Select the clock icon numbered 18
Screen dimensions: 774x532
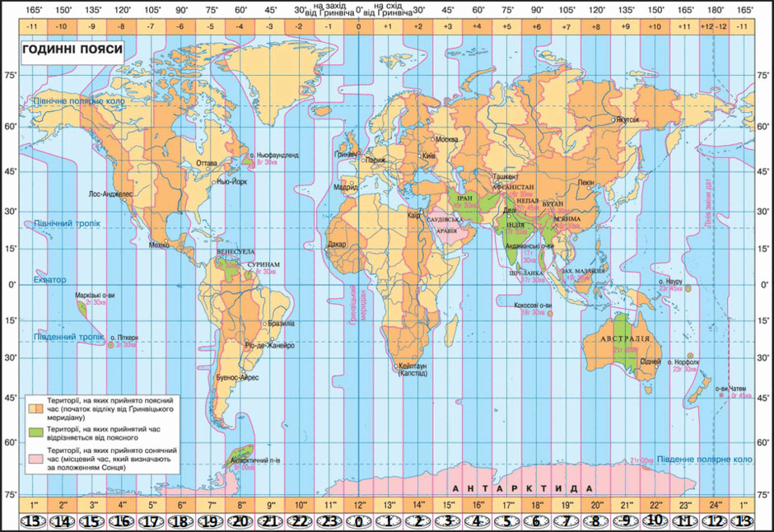point(180,521)
